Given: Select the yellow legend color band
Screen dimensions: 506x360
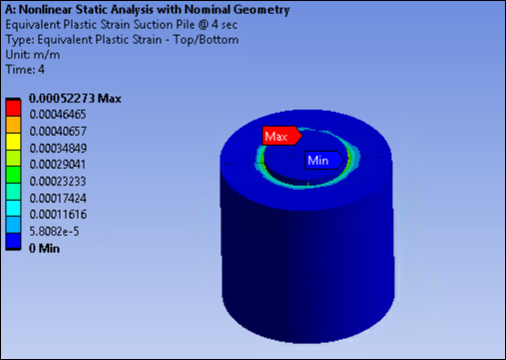Looking at the screenshot, I should click(13, 141).
